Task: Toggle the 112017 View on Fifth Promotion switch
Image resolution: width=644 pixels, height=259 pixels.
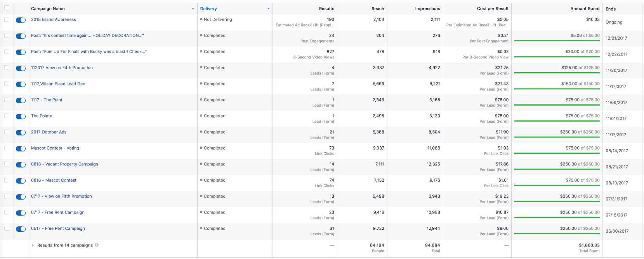Action: click(x=21, y=68)
